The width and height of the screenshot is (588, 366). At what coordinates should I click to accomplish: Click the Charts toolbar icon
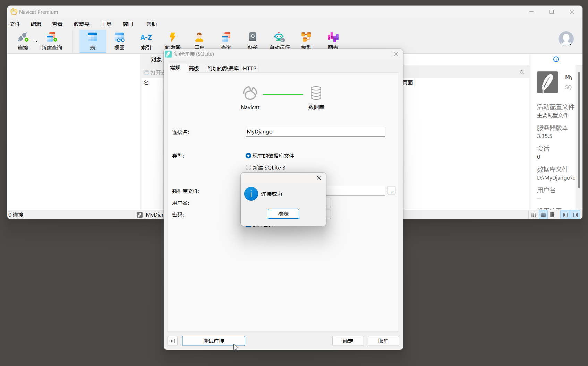pyautogui.click(x=333, y=37)
